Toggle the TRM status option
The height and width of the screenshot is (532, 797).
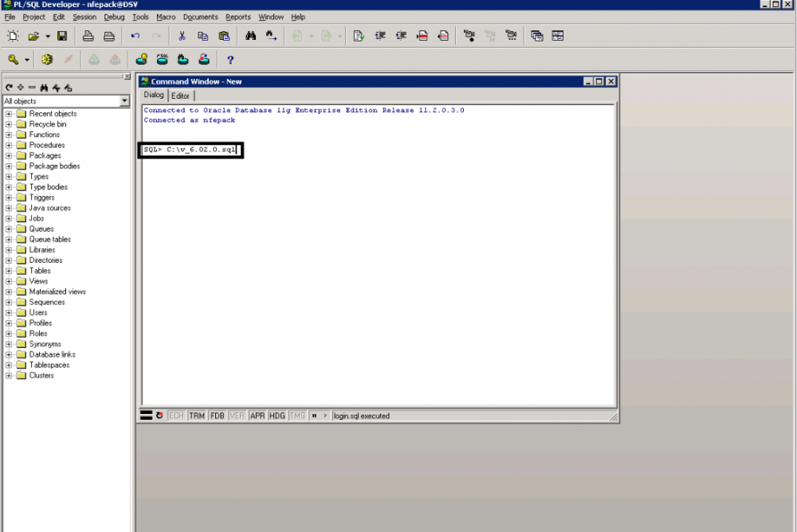pyautogui.click(x=196, y=416)
